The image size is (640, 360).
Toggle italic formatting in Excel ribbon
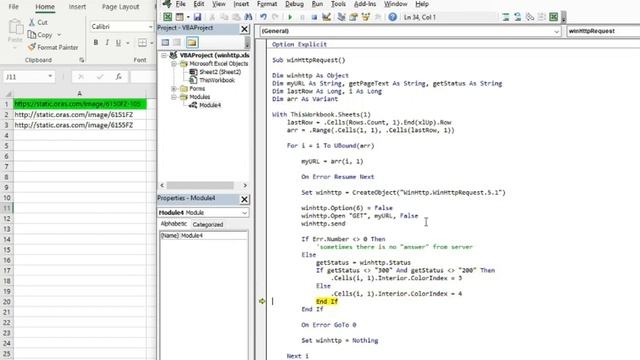coord(107,43)
